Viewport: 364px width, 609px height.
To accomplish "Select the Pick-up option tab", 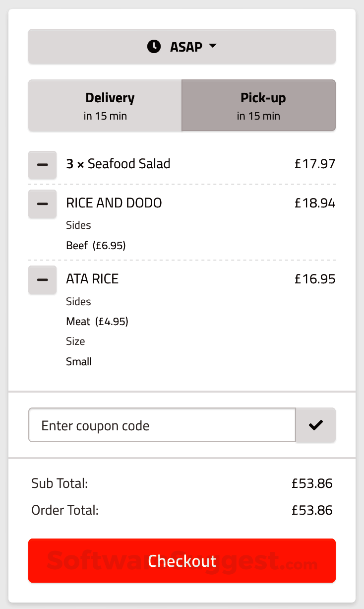I will [258, 105].
